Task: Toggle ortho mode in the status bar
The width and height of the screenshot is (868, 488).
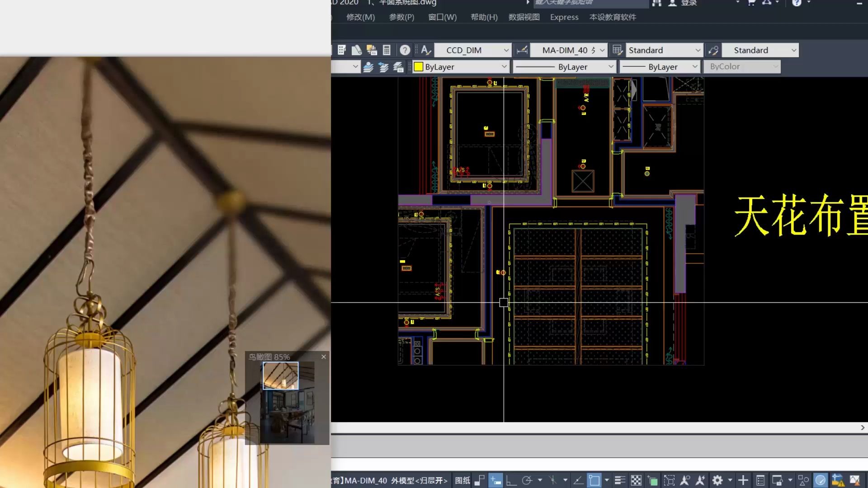Action: click(510, 480)
